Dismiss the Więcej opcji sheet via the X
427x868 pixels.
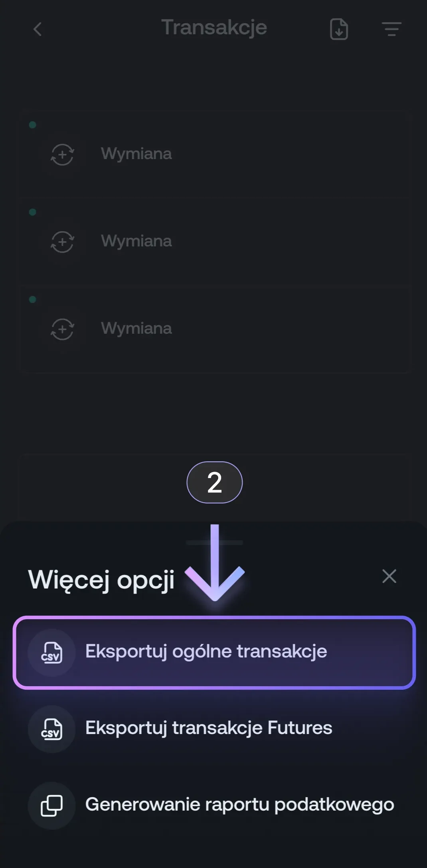pos(389,576)
